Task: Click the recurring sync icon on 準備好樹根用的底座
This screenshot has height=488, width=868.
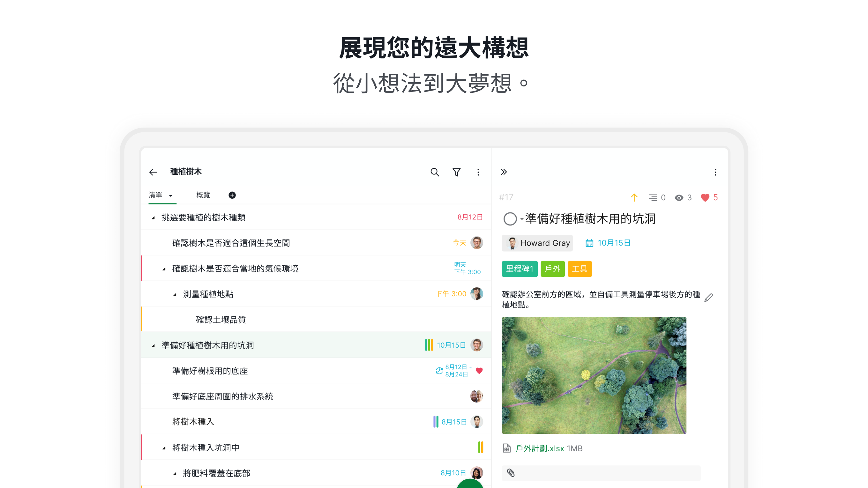Action: (x=439, y=370)
